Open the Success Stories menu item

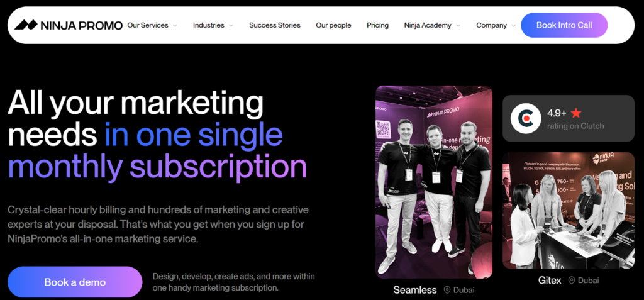click(x=275, y=25)
